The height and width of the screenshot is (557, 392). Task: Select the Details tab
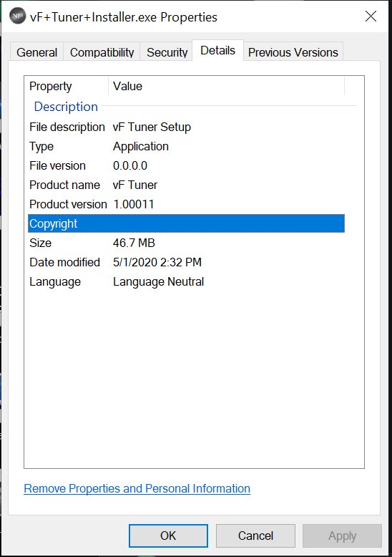pyautogui.click(x=217, y=50)
